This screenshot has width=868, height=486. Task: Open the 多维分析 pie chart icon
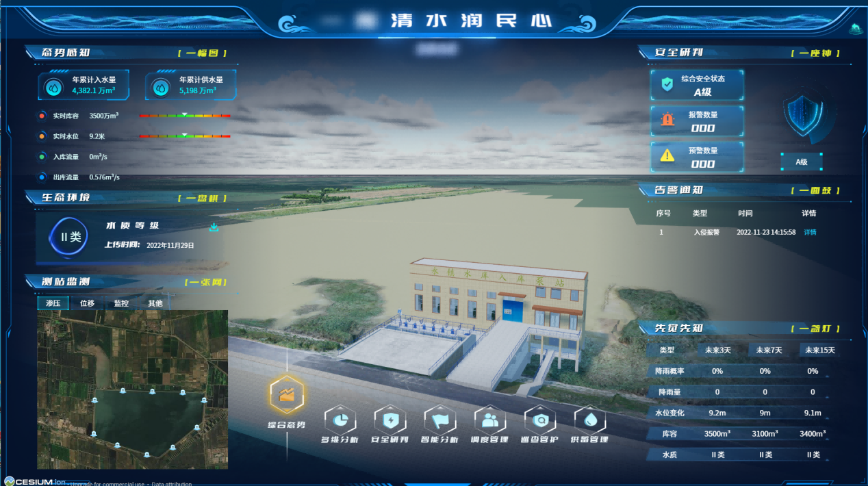[340, 420]
